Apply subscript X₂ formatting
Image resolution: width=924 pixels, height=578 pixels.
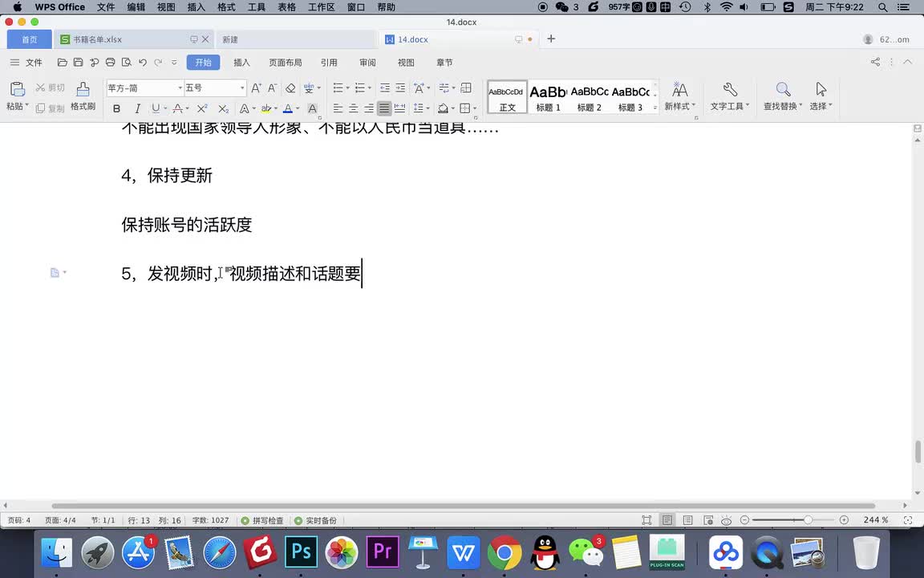click(223, 108)
